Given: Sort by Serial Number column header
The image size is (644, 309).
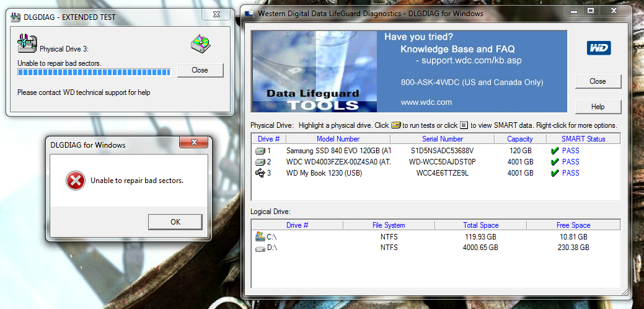Looking at the screenshot, I should tap(443, 139).
